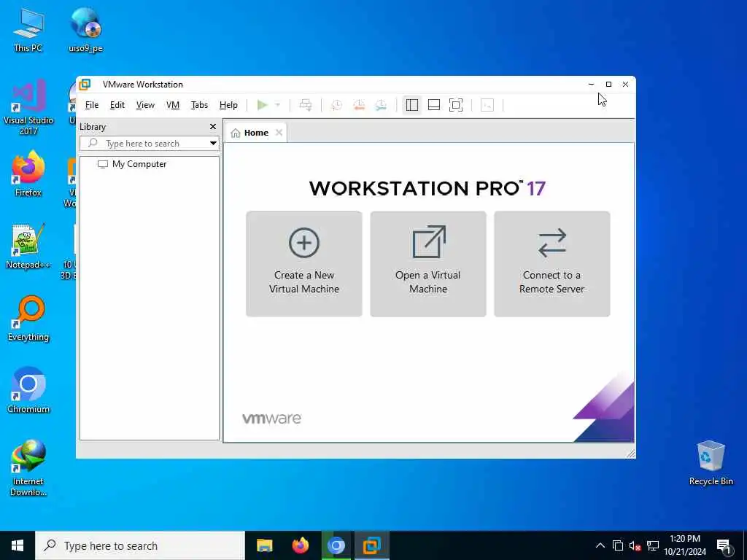The width and height of the screenshot is (747, 560).
Task: Open the Help menu
Action: (x=228, y=105)
